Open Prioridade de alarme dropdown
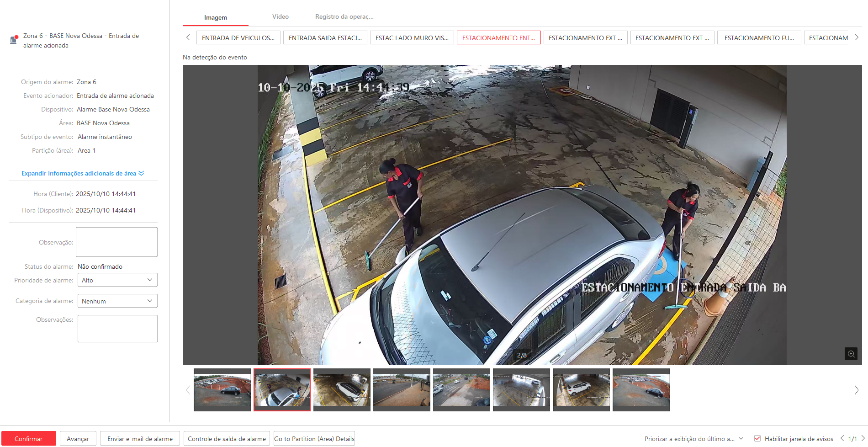 [117, 280]
